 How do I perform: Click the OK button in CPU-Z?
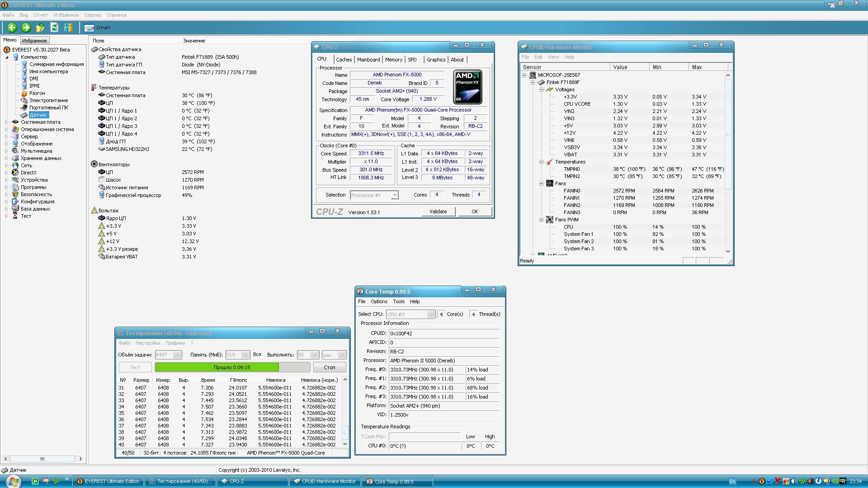coord(475,211)
